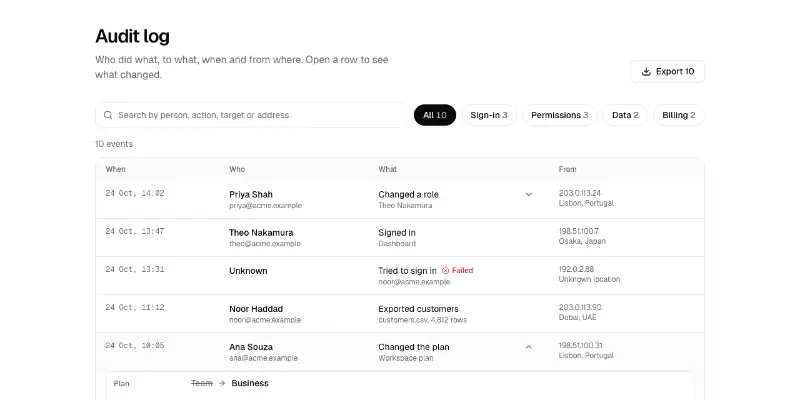Click the Tried to sign in text
Viewport: 800px width, 400px height.
click(407, 271)
